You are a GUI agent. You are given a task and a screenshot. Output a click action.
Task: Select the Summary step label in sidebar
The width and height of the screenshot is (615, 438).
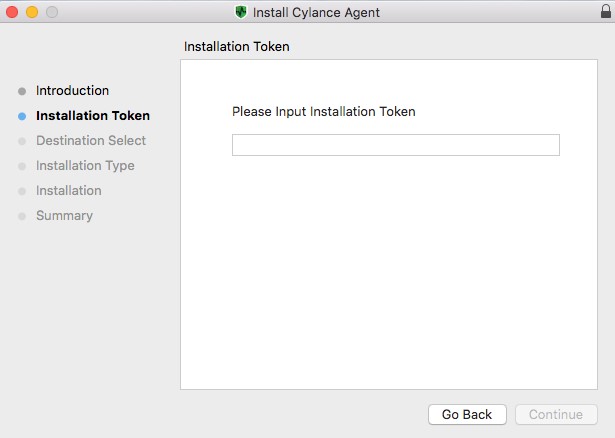click(x=64, y=216)
